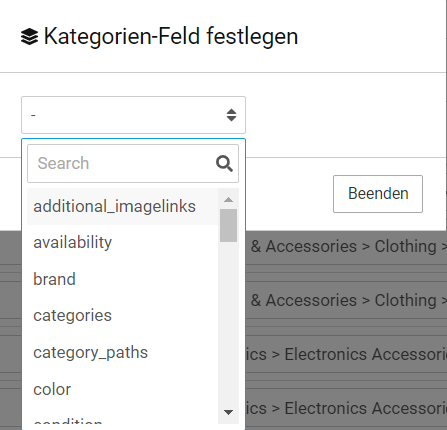Select the second Accessories > Clothing row
The height and width of the screenshot is (430, 447).
pos(346,301)
